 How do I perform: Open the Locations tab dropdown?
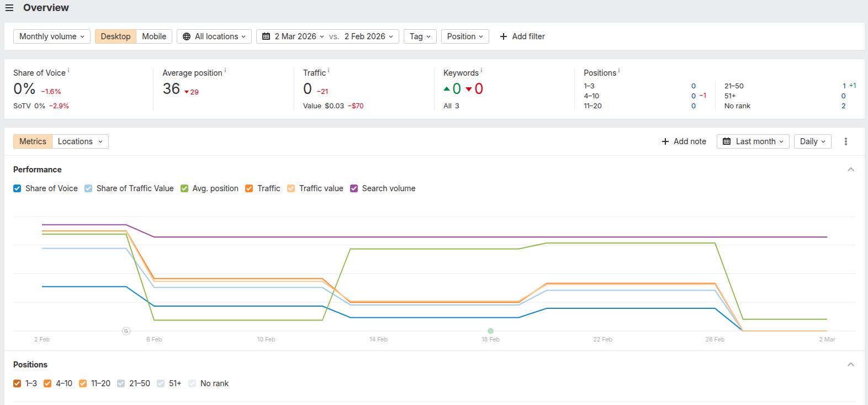tap(81, 141)
